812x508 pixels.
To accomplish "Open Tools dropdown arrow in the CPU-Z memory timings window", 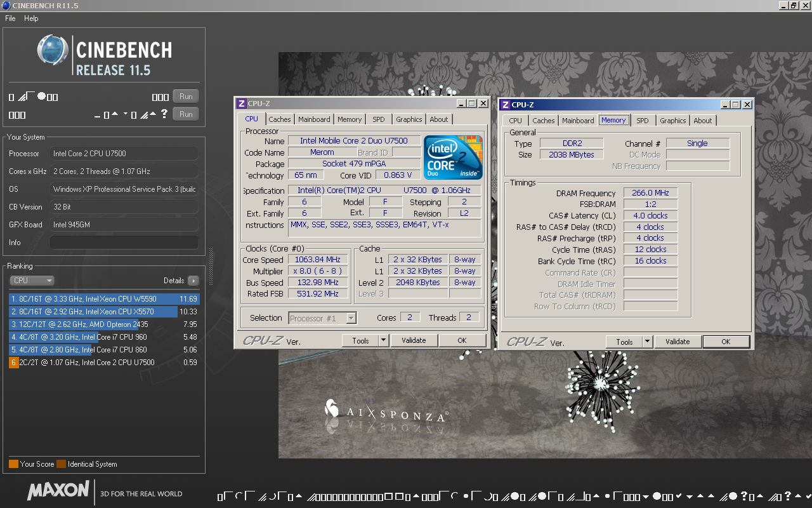I will (x=647, y=342).
